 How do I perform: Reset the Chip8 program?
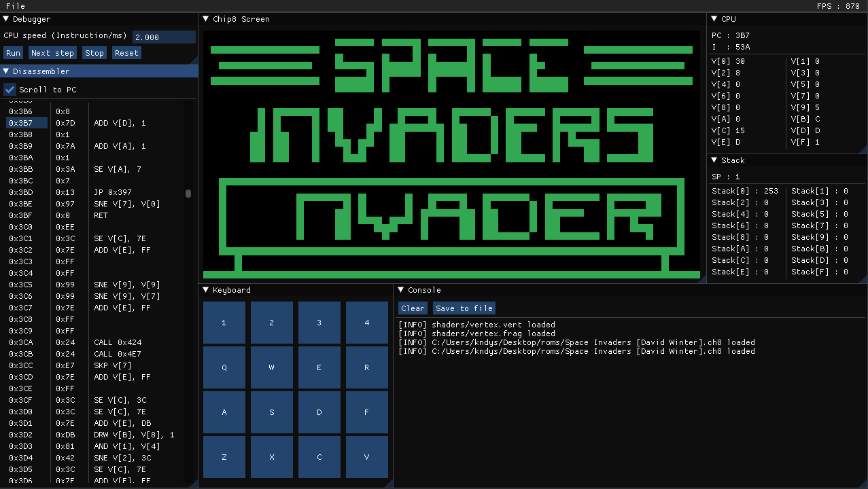click(x=126, y=52)
